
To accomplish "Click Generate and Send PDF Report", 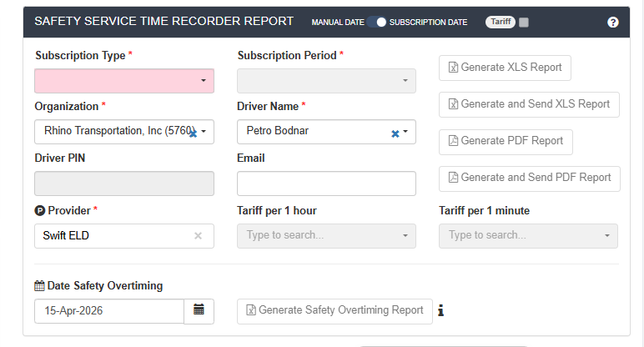I will click(529, 177).
